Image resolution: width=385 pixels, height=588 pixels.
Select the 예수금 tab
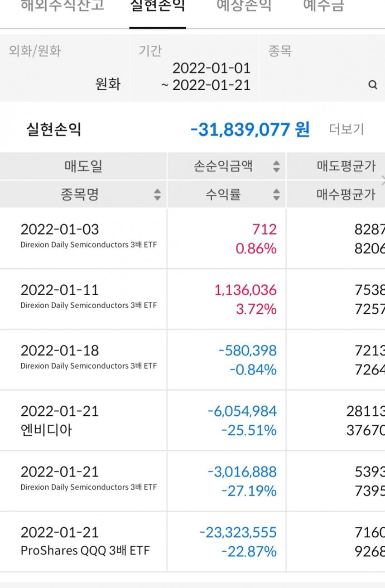323,5
